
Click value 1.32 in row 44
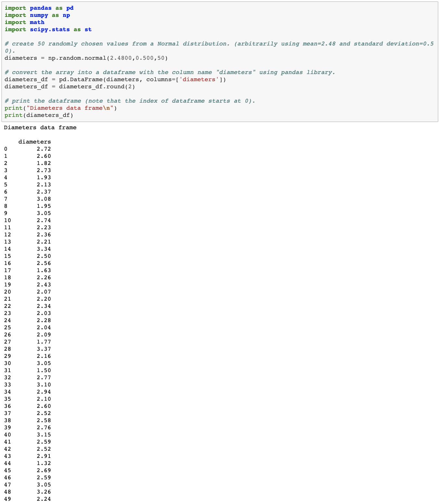tap(44, 463)
